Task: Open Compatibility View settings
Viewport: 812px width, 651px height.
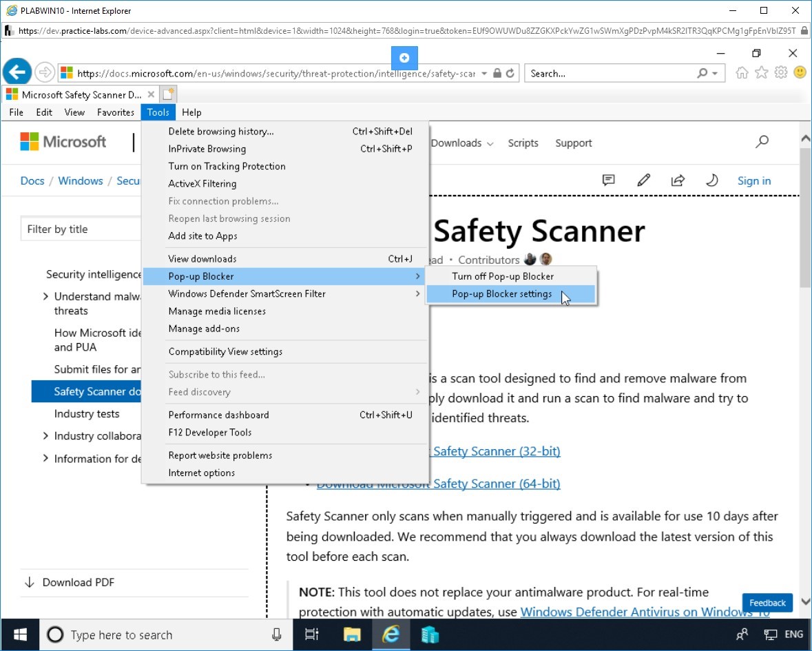Action: (285, 351)
